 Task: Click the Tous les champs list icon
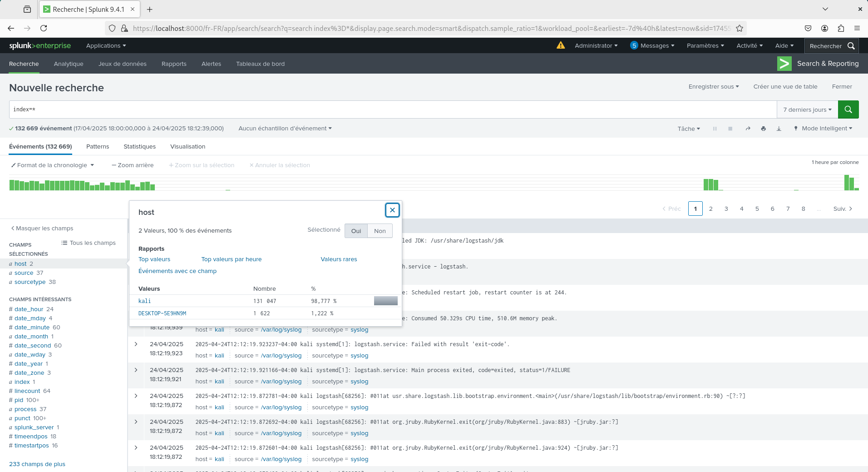[64, 243]
